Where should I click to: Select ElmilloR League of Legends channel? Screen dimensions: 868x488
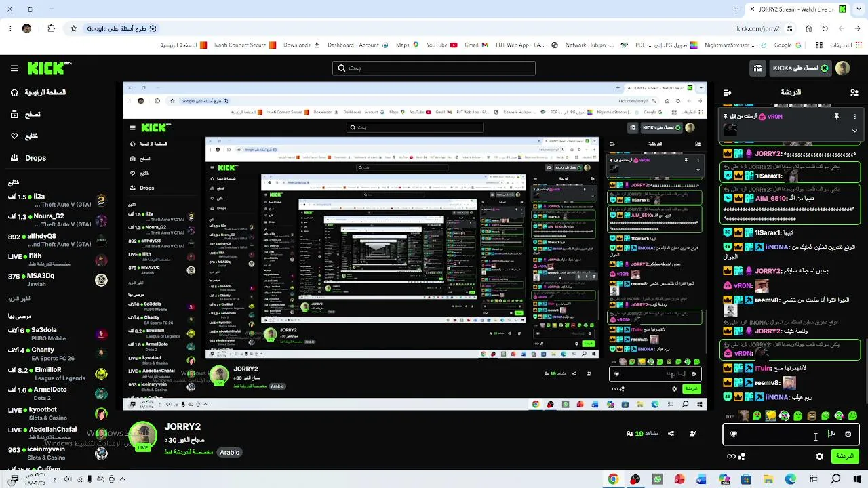click(x=58, y=373)
